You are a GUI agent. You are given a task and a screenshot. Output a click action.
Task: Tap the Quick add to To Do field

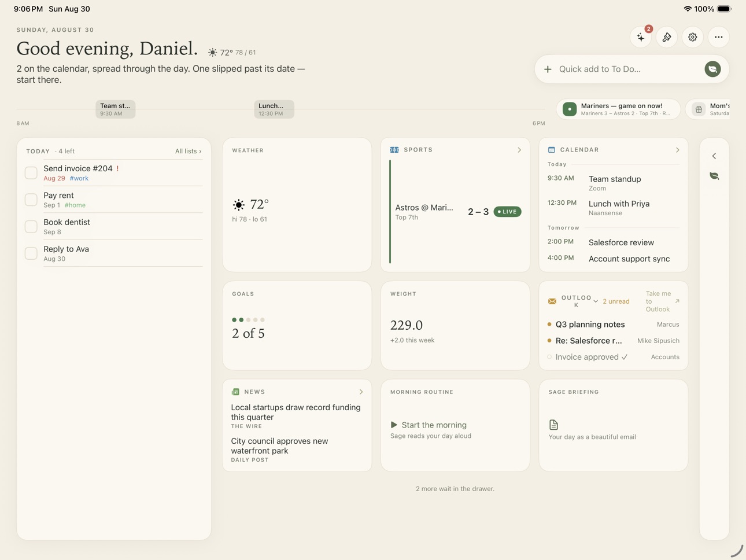(x=631, y=69)
